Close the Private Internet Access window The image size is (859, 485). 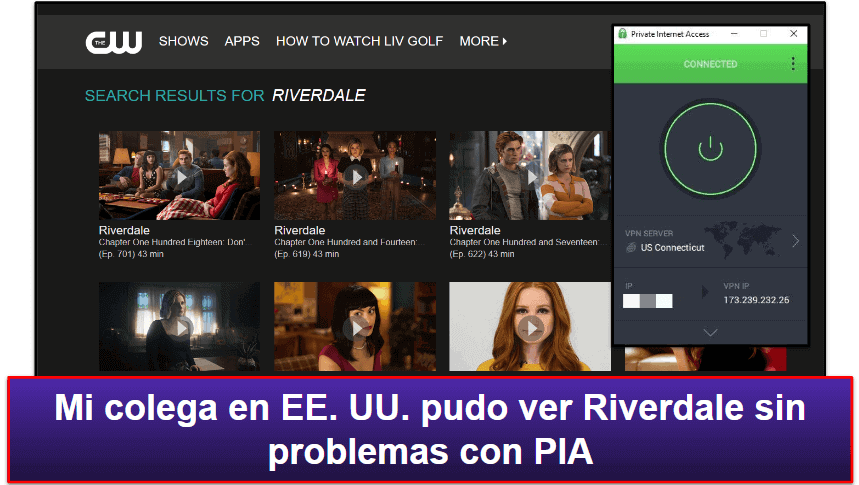click(x=793, y=34)
